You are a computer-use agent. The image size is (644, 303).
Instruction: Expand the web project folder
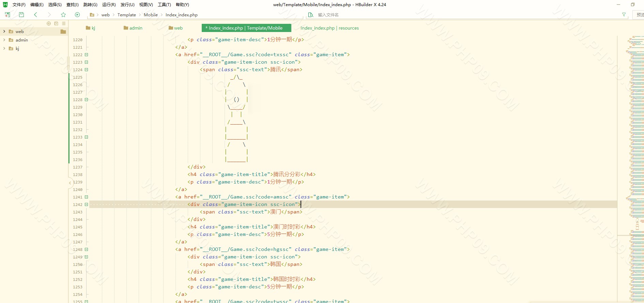4,31
